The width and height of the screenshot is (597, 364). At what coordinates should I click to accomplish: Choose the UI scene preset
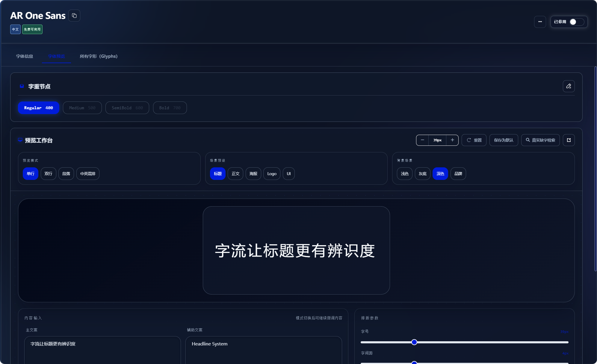tap(289, 174)
